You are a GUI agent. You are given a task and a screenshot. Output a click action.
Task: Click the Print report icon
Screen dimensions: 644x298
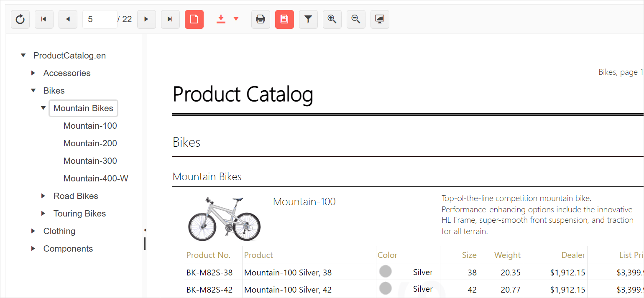click(x=261, y=19)
